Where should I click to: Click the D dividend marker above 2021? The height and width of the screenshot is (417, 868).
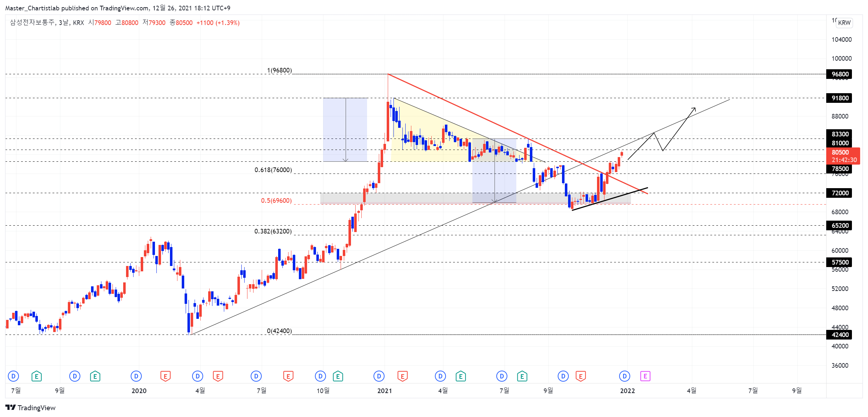[379, 376]
